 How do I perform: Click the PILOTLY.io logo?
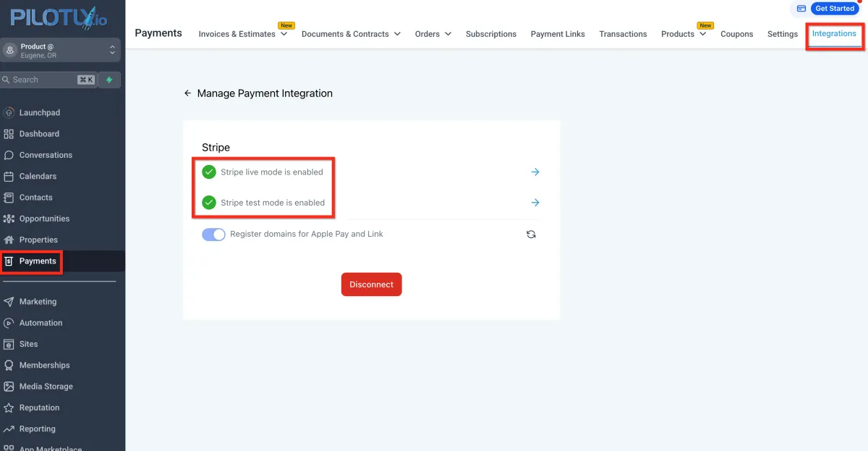(59, 17)
